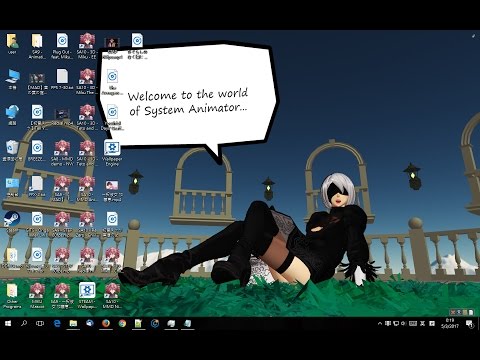Click the Welcome speech bubble
The height and width of the screenshot is (360, 480).
tap(188, 100)
